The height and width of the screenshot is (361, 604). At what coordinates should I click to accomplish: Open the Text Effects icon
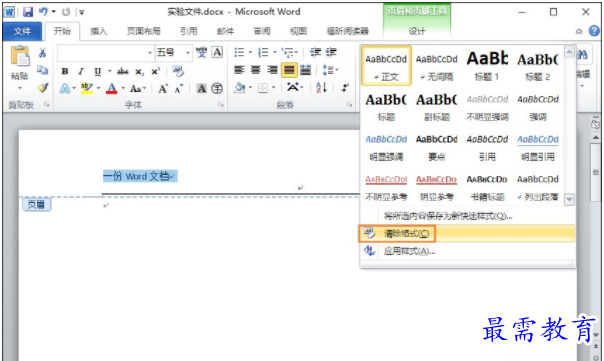(x=65, y=89)
